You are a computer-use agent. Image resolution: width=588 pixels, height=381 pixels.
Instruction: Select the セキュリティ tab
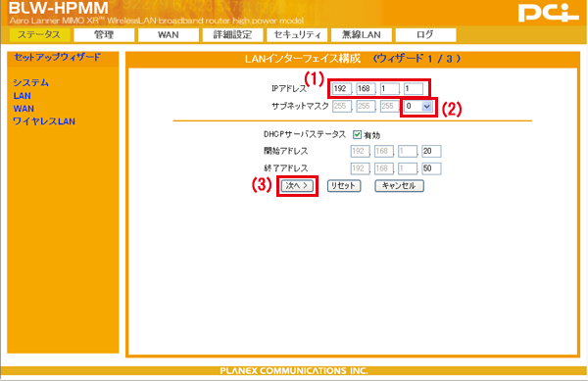click(297, 35)
